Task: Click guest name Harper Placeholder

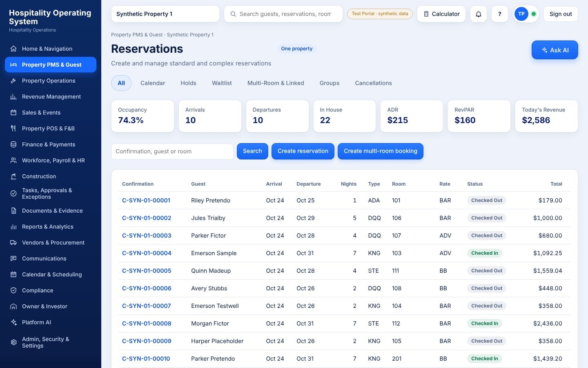Action: (x=217, y=341)
